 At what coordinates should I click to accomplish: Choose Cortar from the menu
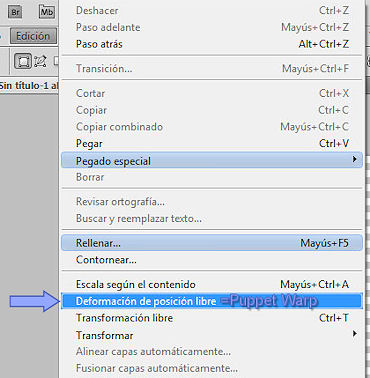click(212, 93)
